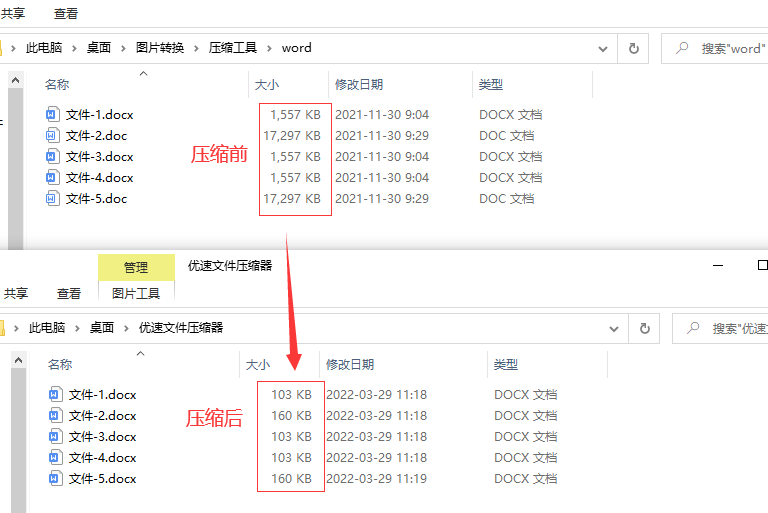
Task: Click 桌面 breadcrumb in 优速文件压缩器 window
Action: pos(102,327)
